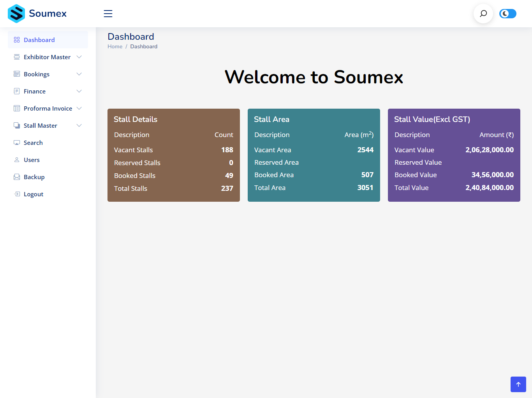532x398 pixels.
Task: Click the Home breadcrumb link
Action: click(x=115, y=46)
